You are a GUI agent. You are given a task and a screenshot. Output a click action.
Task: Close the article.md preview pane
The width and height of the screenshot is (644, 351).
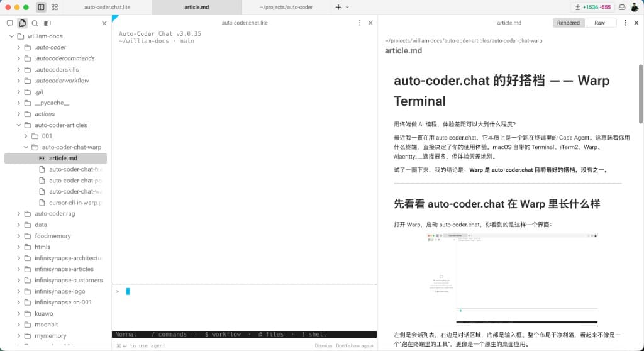pyautogui.click(x=636, y=23)
